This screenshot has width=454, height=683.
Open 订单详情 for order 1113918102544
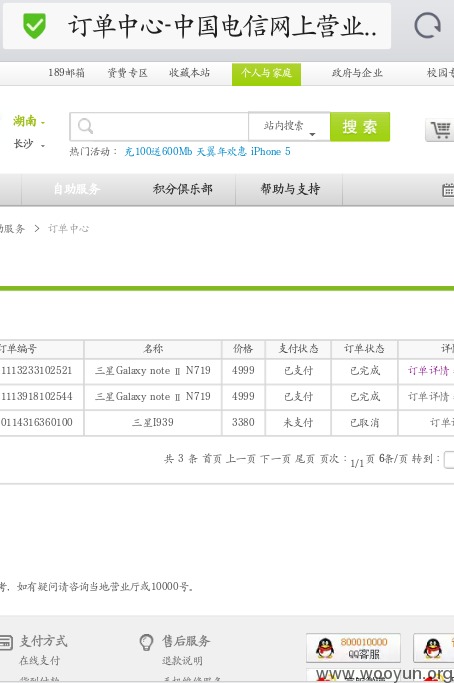428,397
